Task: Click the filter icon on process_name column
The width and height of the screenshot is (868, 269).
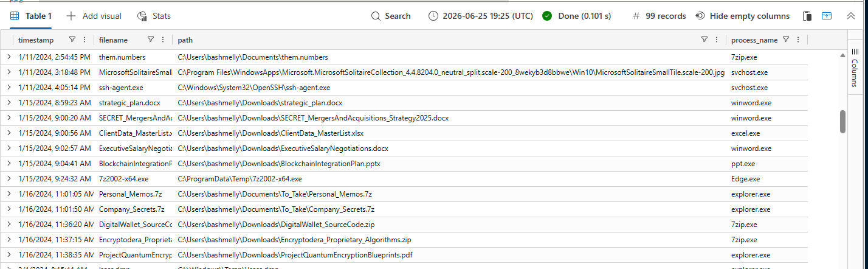Action: 786,40
